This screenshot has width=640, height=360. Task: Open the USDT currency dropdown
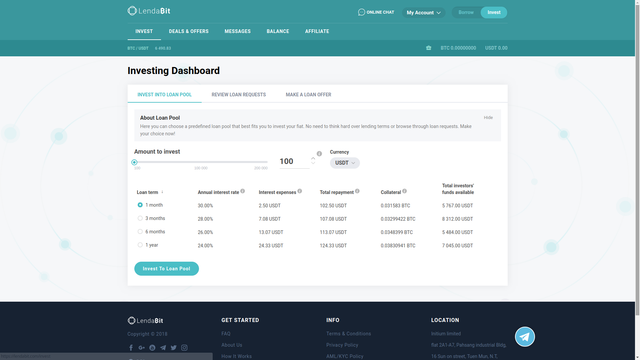[x=345, y=163]
